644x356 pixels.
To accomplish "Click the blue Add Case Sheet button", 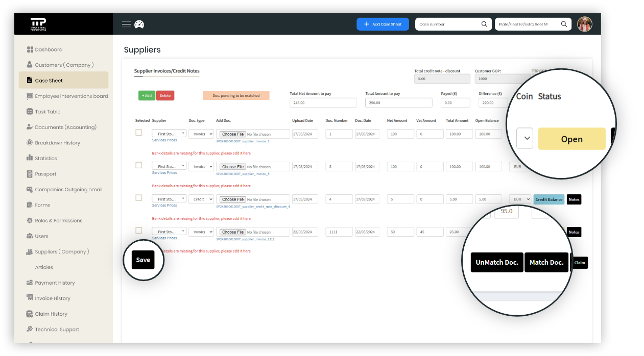I will 383,24.
